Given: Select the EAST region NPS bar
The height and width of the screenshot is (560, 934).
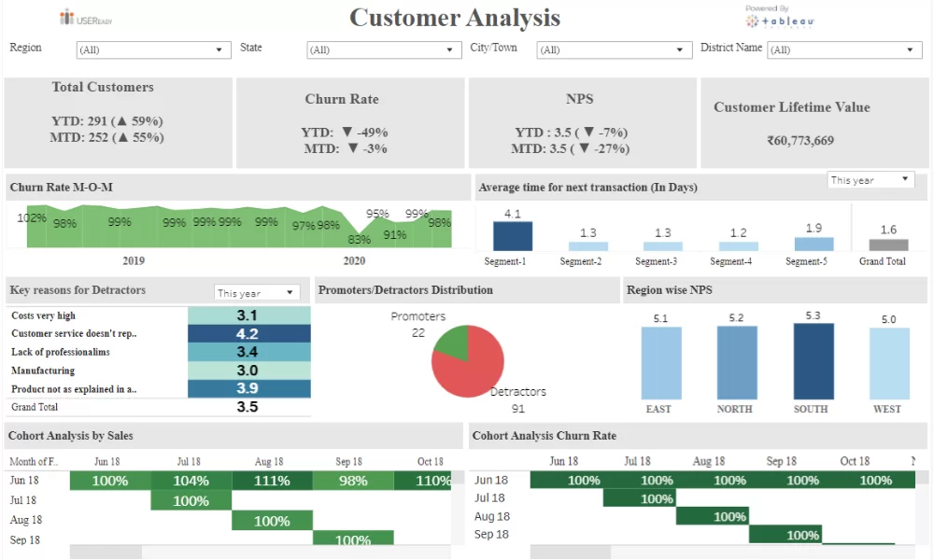Looking at the screenshot, I should [x=661, y=363].
